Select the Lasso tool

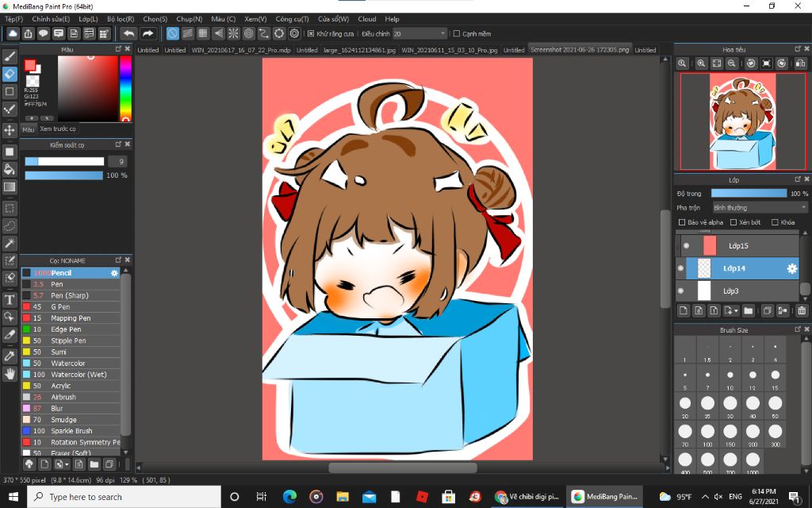[10, 226]
